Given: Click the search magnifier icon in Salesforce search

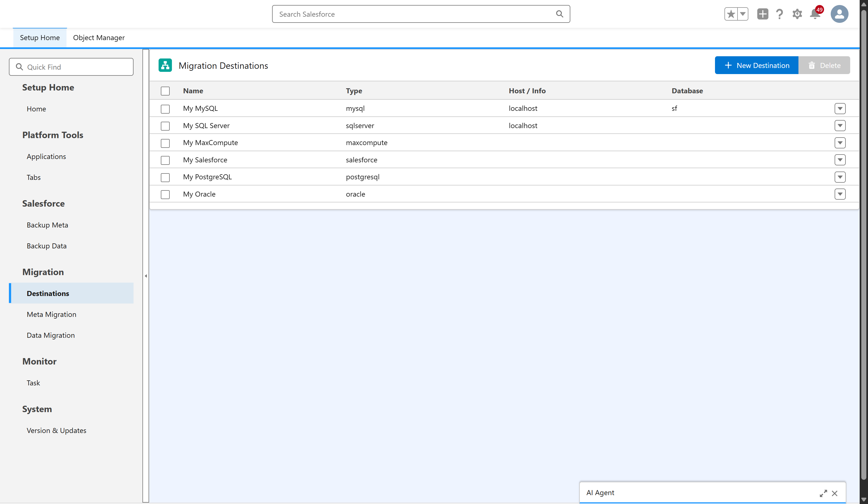Looking at the screenshot, I should click(x=559, y=14).
